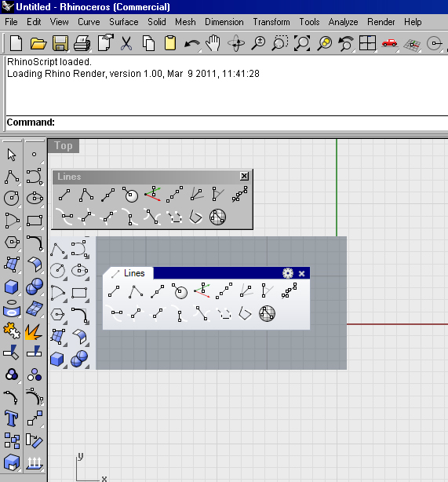Click the Print icon in toolbar
This screenshot has width=448, height=482.
pyautogui.click(x=82, y=43)
